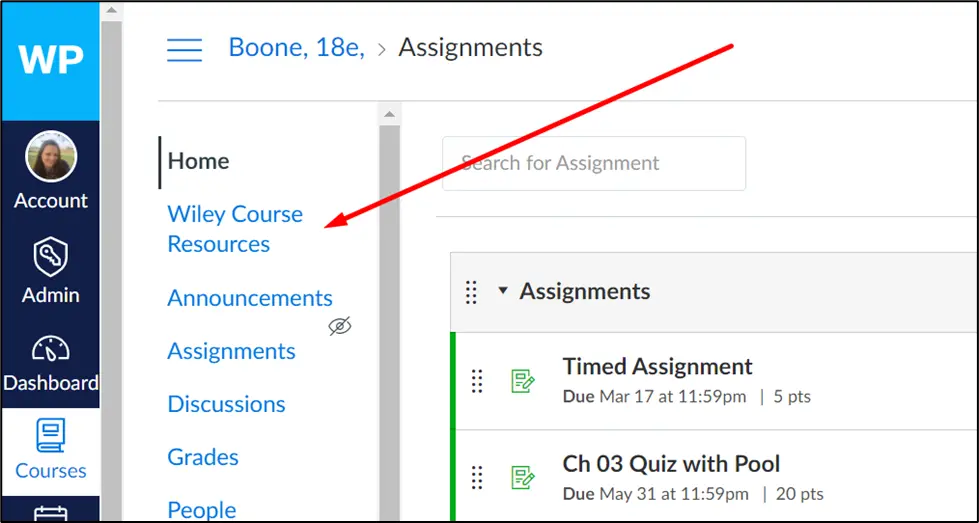This screenshot has width=979, height=523.
Task: Click the Ch 03 Quiz icon
Action: coord(522,478)
